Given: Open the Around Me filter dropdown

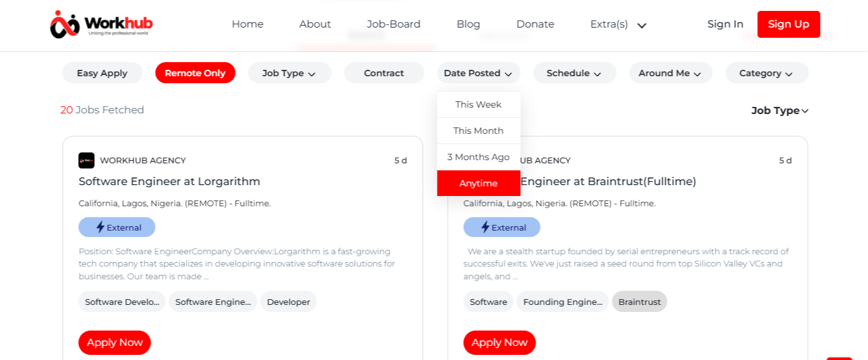Looking at the screenshot, I should pyautogui.click(x=671, y=73).
